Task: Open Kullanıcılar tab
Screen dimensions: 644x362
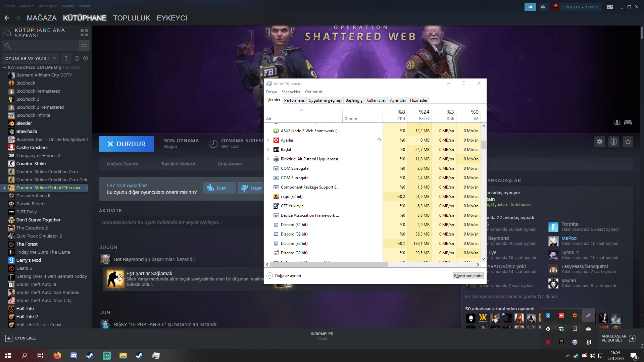Action: pos(376,100)
